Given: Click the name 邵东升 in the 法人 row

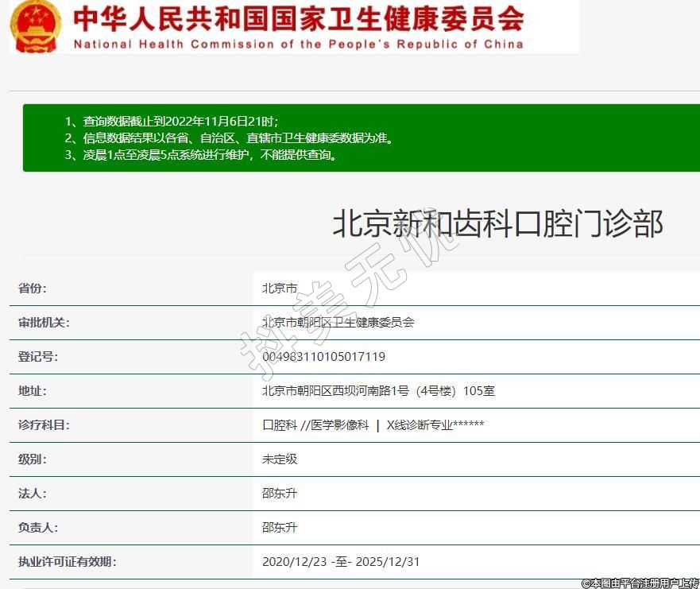Looking at the screenshot, I should [280, 494].
